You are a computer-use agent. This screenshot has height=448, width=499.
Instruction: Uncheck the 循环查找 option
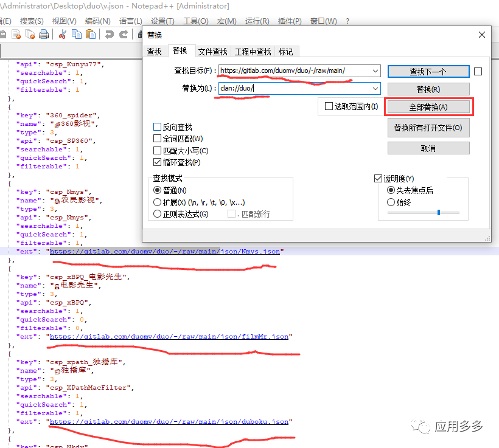click(x=158, y=162)
